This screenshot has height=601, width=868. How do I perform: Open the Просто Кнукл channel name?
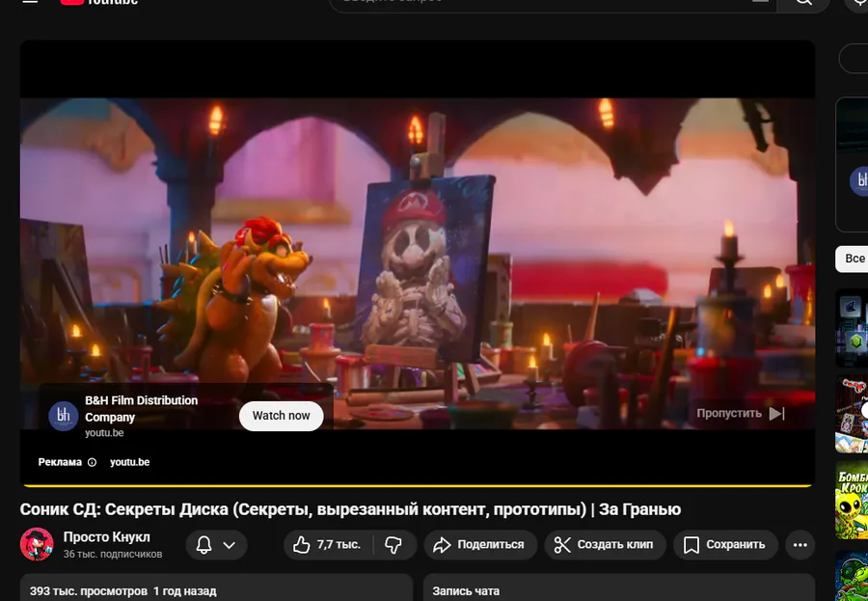(106, 537)
